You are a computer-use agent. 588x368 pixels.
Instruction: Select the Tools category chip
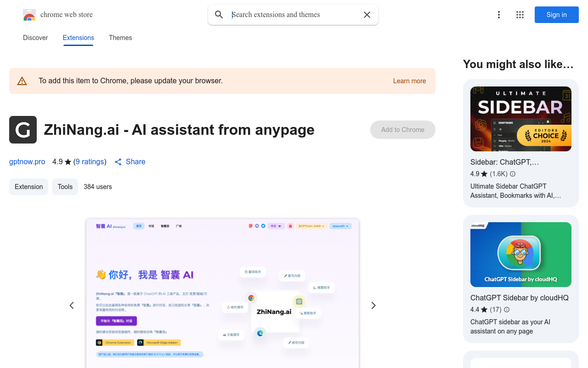[65, 187]
